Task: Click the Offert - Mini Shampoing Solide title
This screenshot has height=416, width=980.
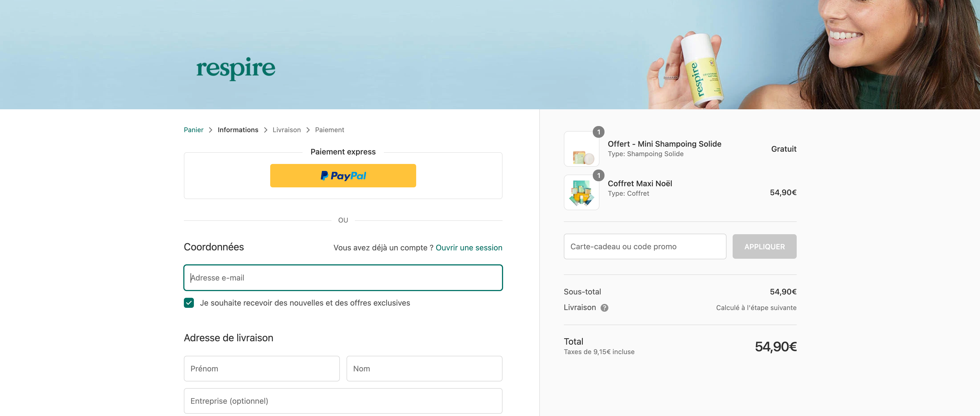Action: pyautogui.click(x=664, y=144)
